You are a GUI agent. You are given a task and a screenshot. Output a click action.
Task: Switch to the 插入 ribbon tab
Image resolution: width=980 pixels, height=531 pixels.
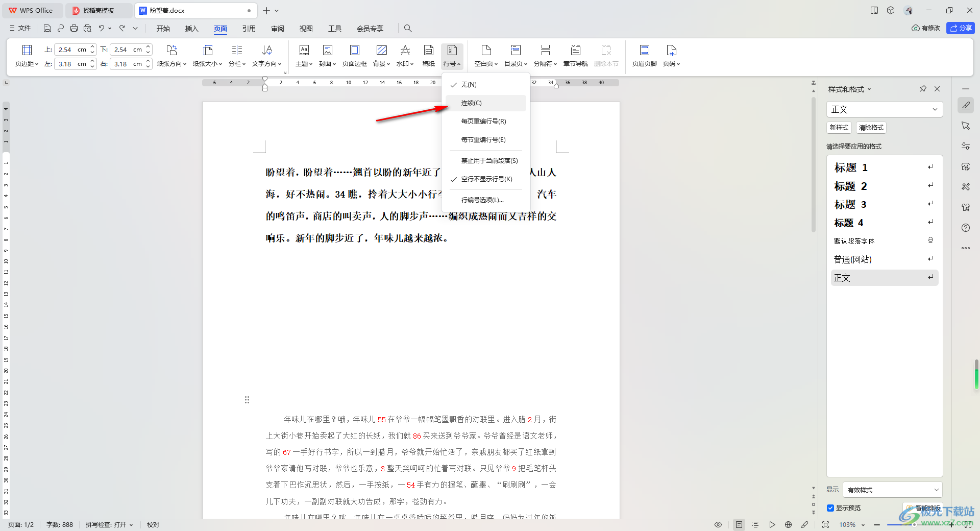pos(191,29)
